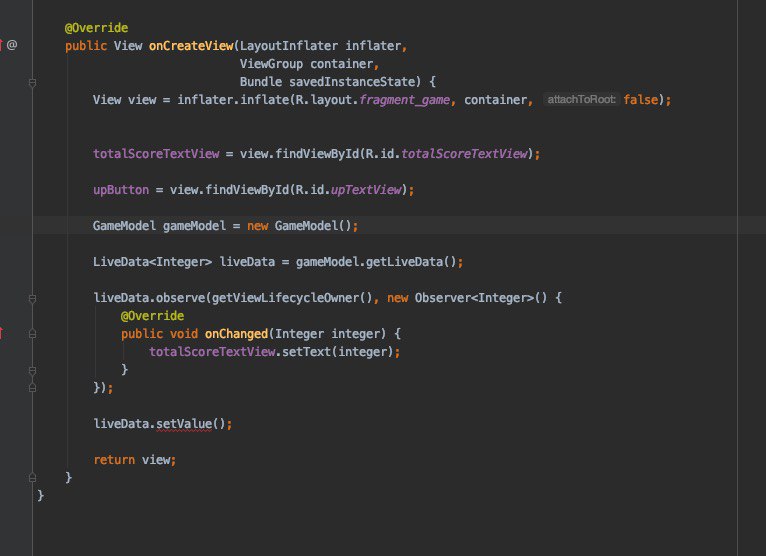Collapse the fold marker at Bundle savedInstanceState line
Viewport: 766px width, 556px height.
tap(32, 83)
